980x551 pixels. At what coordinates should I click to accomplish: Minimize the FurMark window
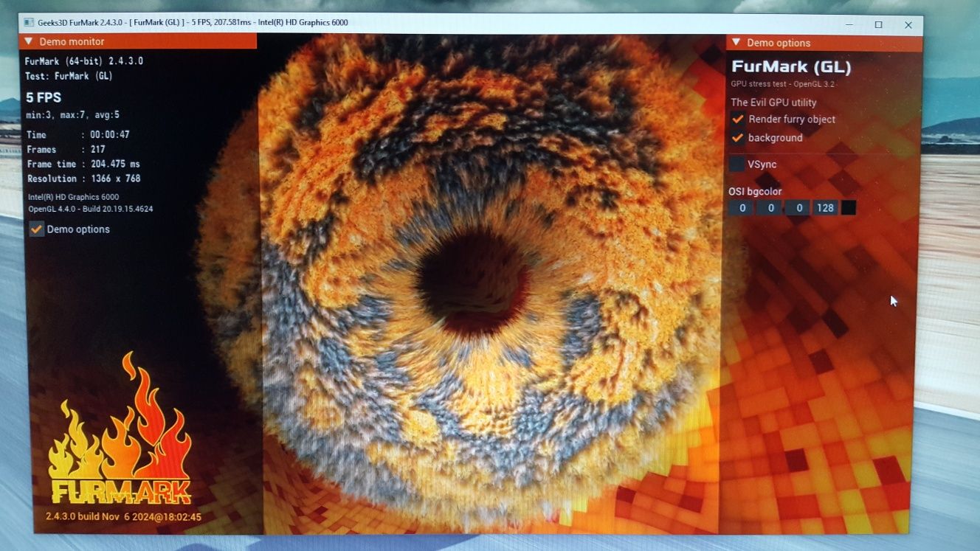(x=848, y=24)
